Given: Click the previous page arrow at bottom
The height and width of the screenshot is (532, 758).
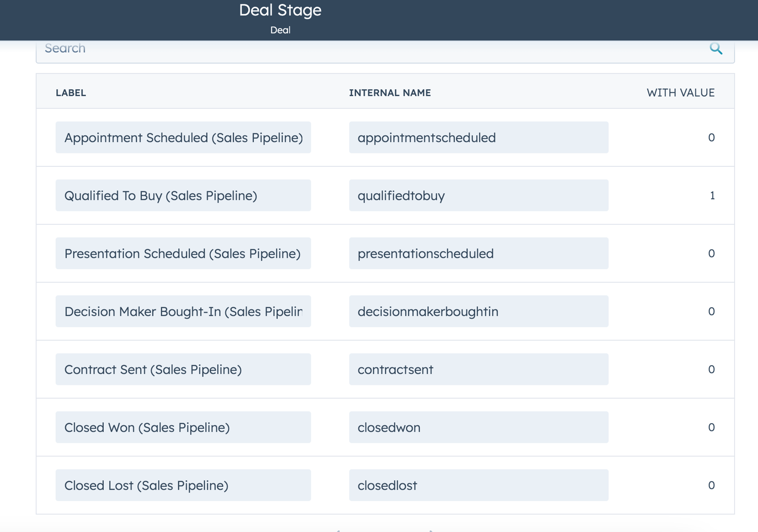Looking at the screenshot, I should tap(339, 530).
